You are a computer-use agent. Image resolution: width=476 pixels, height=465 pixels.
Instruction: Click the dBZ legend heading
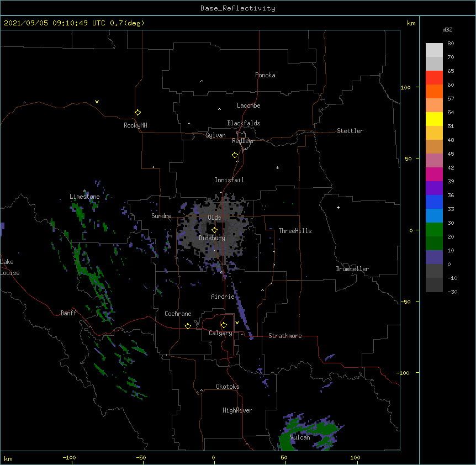click(447, 29)
